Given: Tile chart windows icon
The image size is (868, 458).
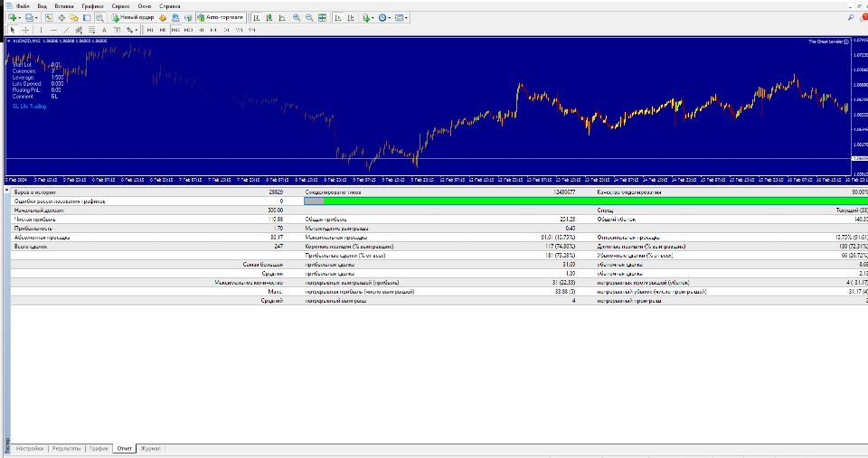Looking at the screenshot, I should 322,18.
